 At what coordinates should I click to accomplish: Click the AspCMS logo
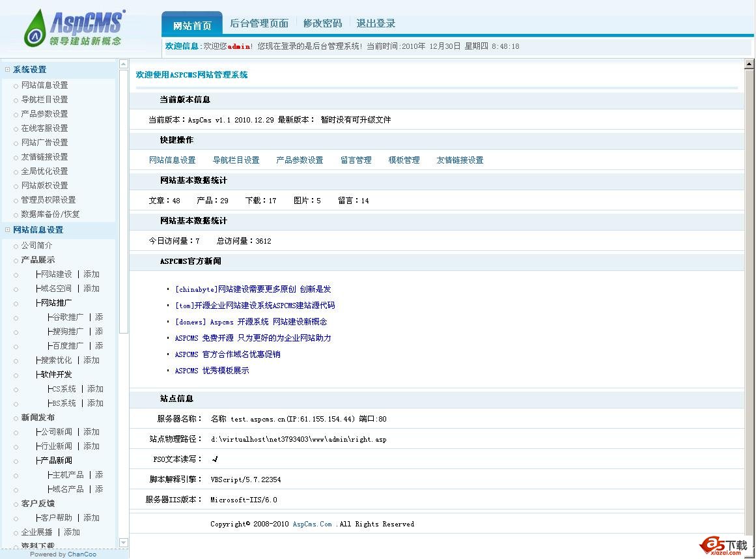(x=73, y=29)
